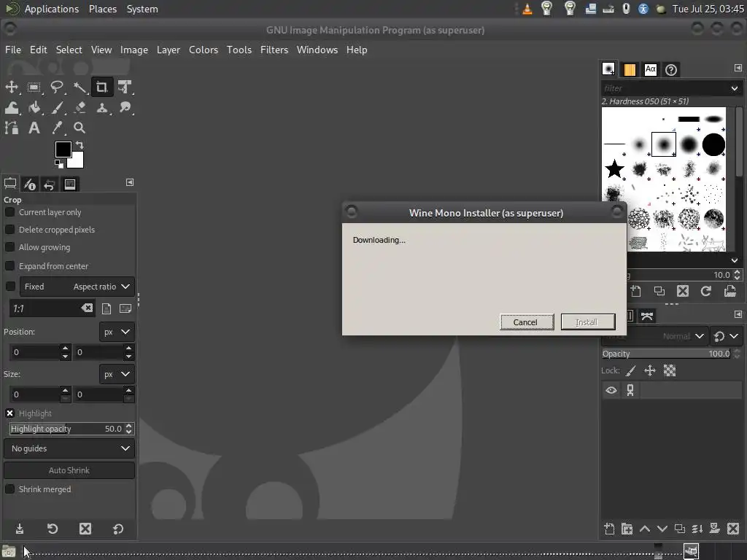Screen dimensions: 747x560
Task: Open Size unit px dropdown
Action: pyautogui.click(x=117, y=374)
